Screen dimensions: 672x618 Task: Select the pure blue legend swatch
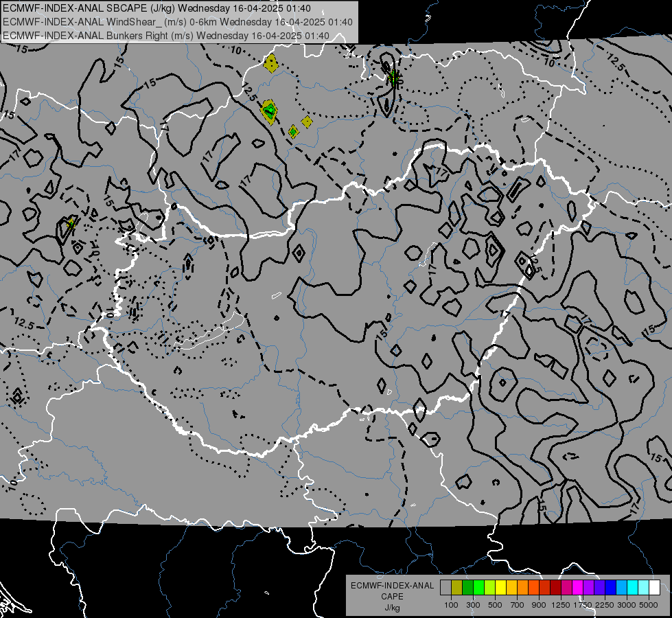[x=611, y=588]
